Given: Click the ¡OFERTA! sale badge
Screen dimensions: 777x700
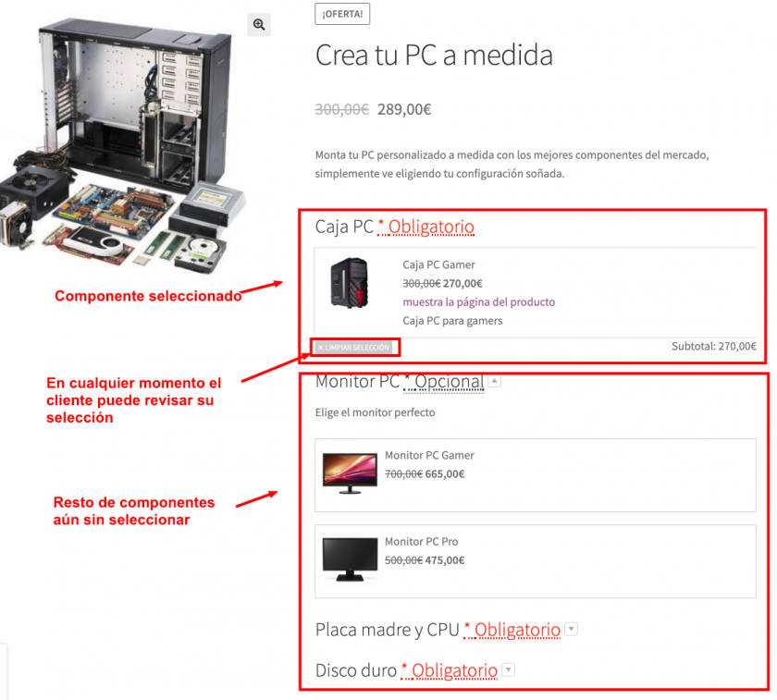Looking at the screenshot, I should point(342,14).
